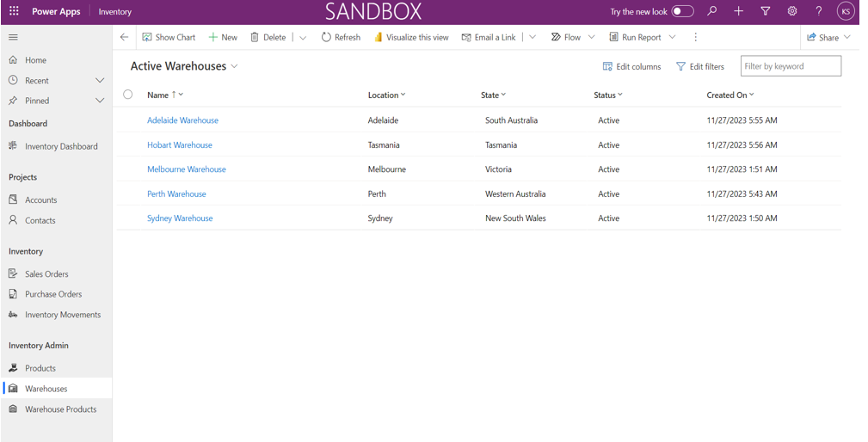Open the Run Report dropdown arrow
The image size is (868, 442).
(673, 37)
